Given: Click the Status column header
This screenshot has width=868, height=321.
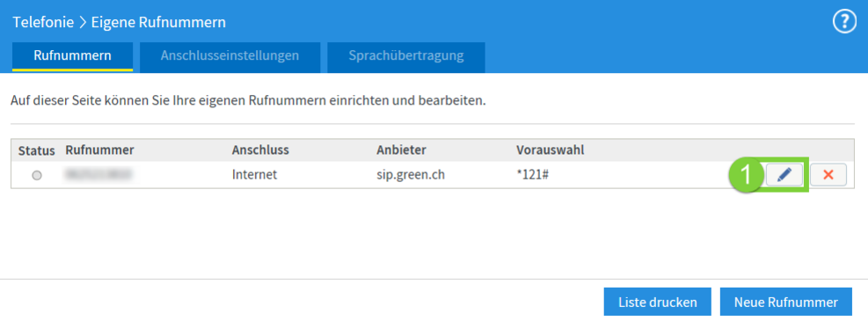Looking at the screenshot, I should [x=37, y=150].
